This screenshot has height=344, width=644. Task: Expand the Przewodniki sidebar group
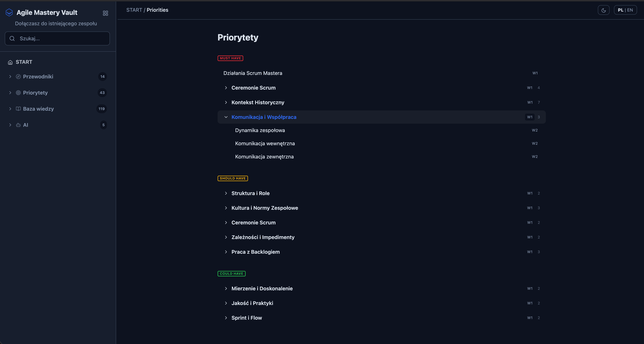(10, 77)
